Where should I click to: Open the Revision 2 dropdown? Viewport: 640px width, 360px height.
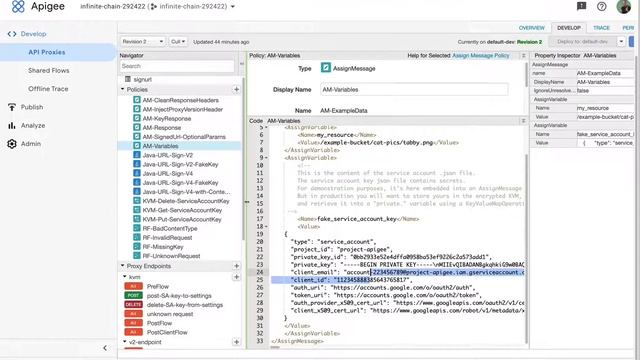(142, 42)
